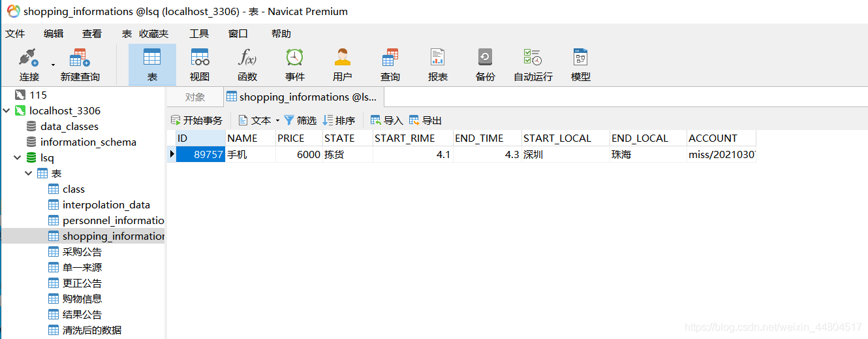Open the 用户 (User) toolbar icon
The image size is (868, 339).
point(343,65)
